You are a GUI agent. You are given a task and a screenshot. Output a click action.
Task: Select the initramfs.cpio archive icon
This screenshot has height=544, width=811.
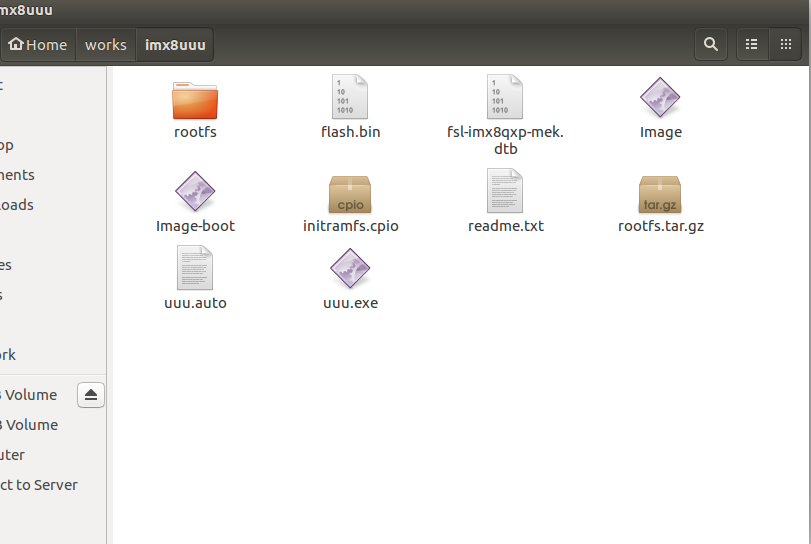350,194
